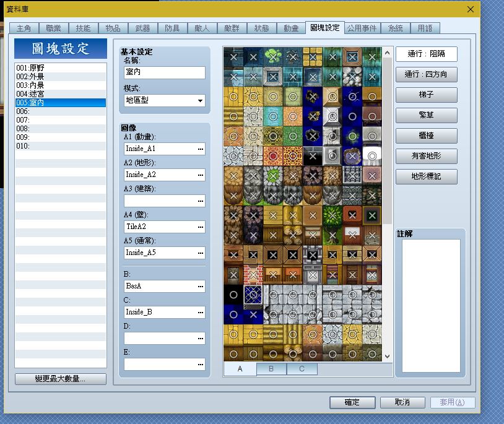Select tileset 002:外景 in the list
Viewport: 504px width, 424px height.
61,77
